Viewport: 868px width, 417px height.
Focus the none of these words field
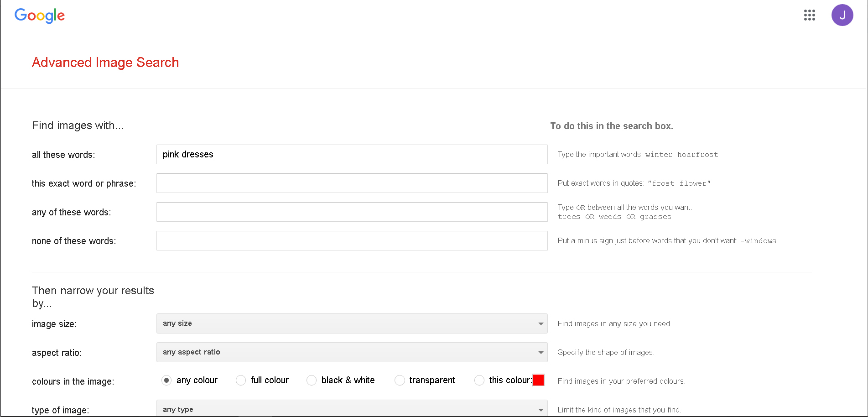tap(352, 240)
